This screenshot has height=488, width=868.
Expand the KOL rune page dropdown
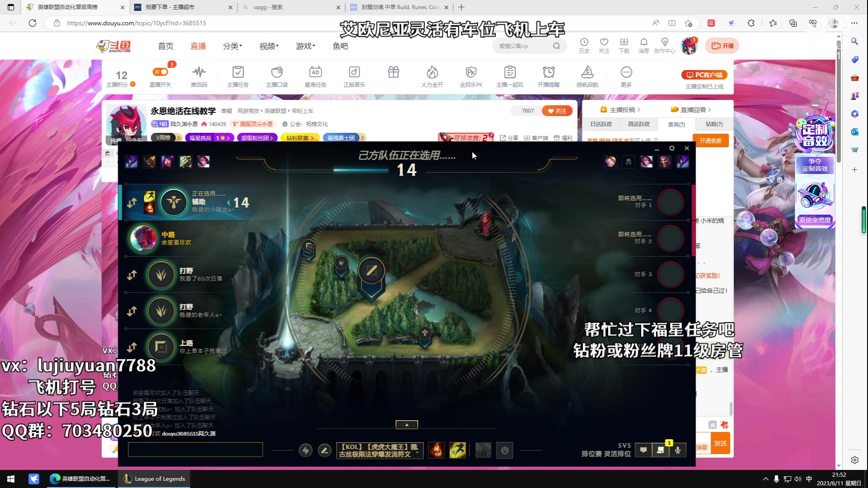tap(380, 450)
